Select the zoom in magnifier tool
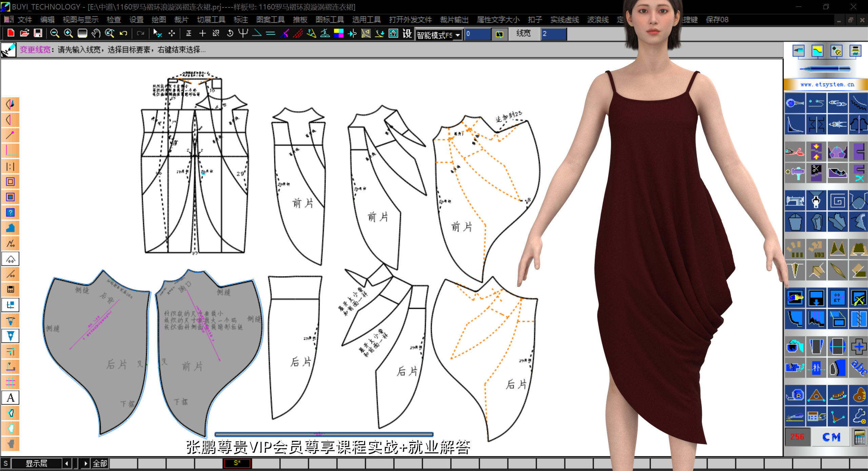Screen dimensions: 868x471 coord(68,33)
